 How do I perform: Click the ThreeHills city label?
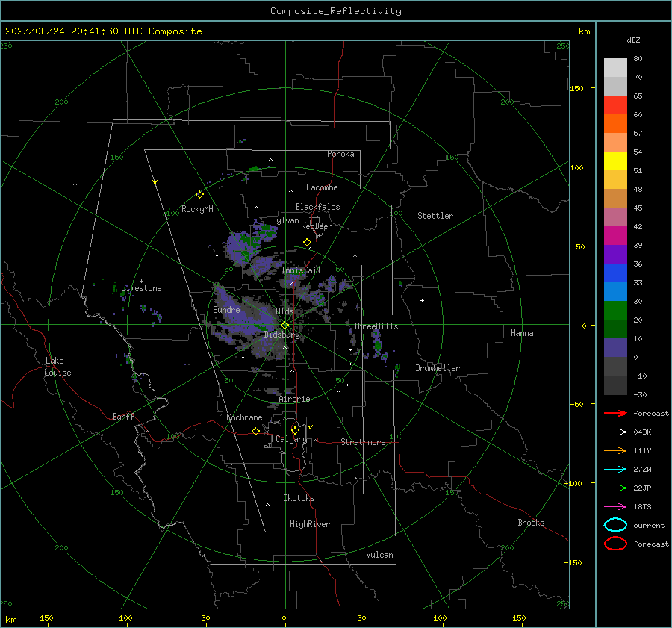click(x=376, y=326)
